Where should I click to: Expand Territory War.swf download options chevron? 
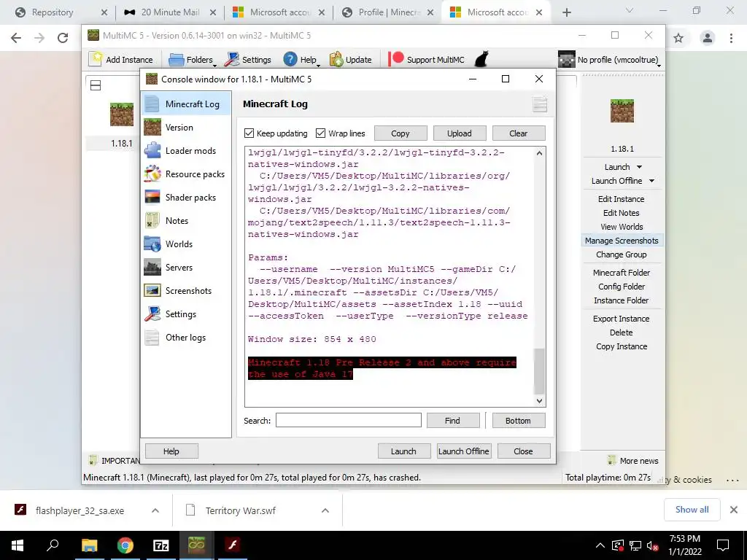pyautogui.click(x=325, y=510)
